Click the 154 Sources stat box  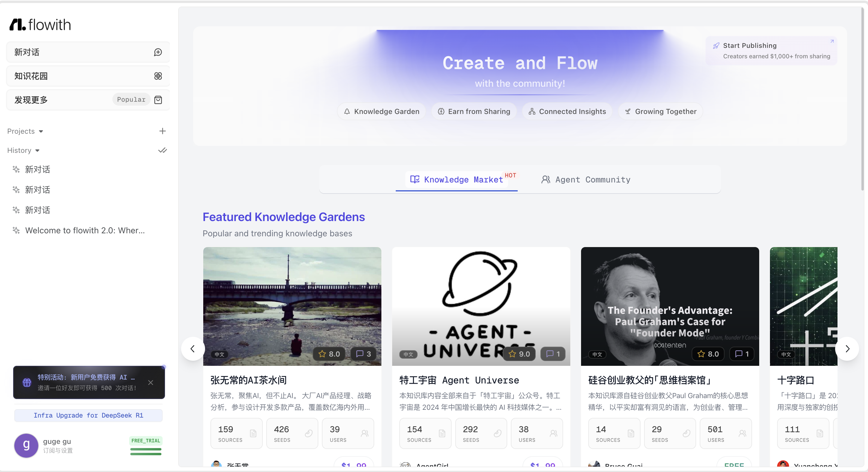(425, 434)
